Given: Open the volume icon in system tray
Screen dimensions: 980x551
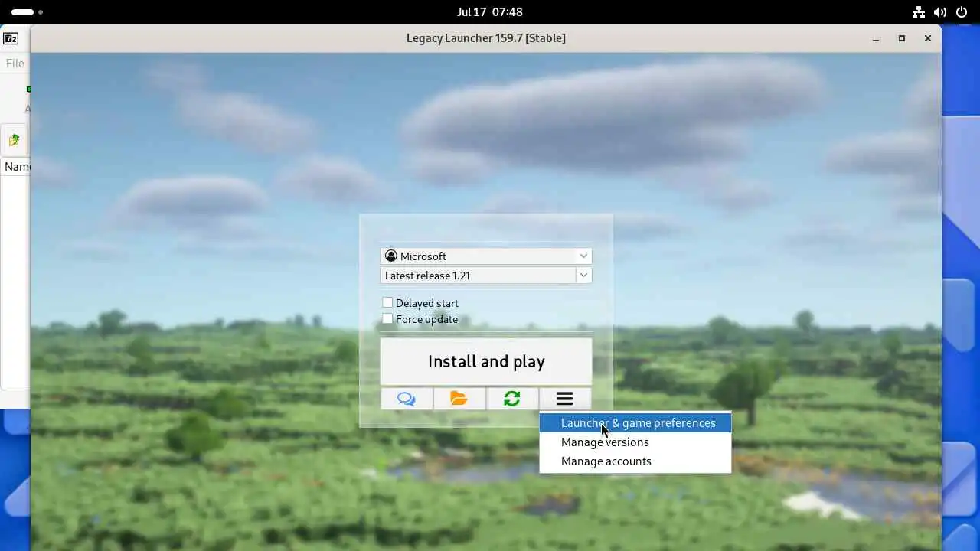Looking at the screenshot, I should 940,12.
